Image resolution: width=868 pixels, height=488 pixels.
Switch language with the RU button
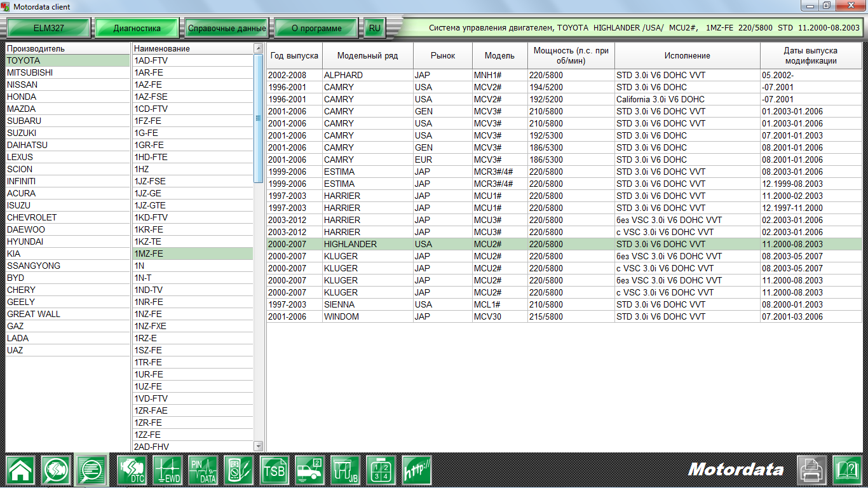pos(374,28)
